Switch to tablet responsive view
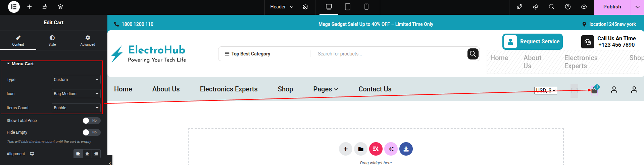Viewport: 644px width, 165px height. pyautogui.click(x=348, y=7)
